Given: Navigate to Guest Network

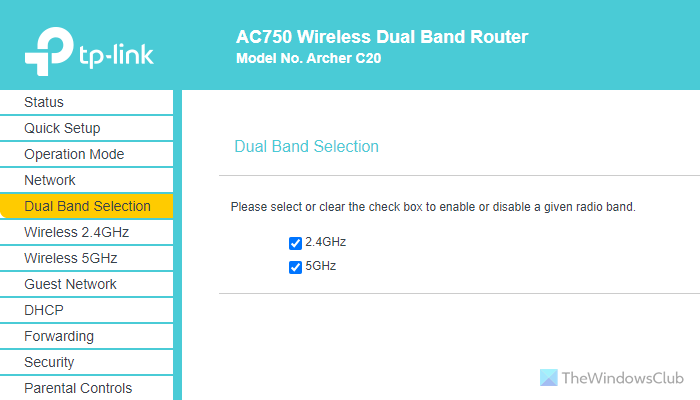Looking at the screenshot, I should (70, 284).
